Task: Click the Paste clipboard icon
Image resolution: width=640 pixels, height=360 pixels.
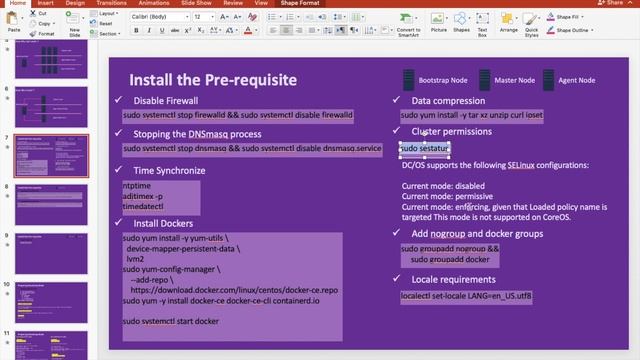Action: point(13,19)
